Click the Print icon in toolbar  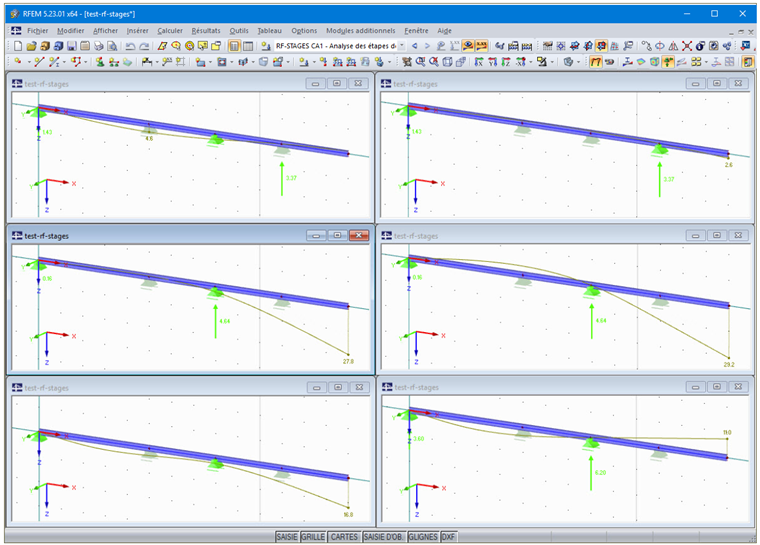click(98, 46)
